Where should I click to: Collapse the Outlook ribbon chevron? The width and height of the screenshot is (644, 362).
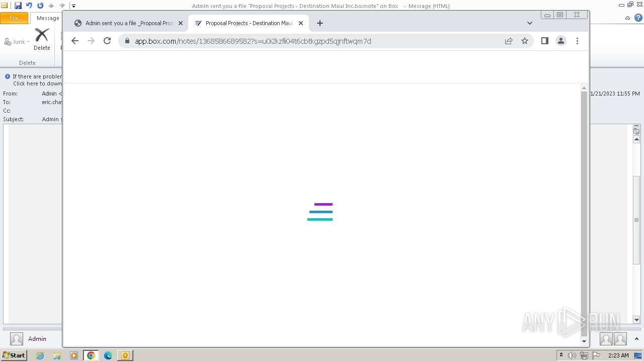627,18
